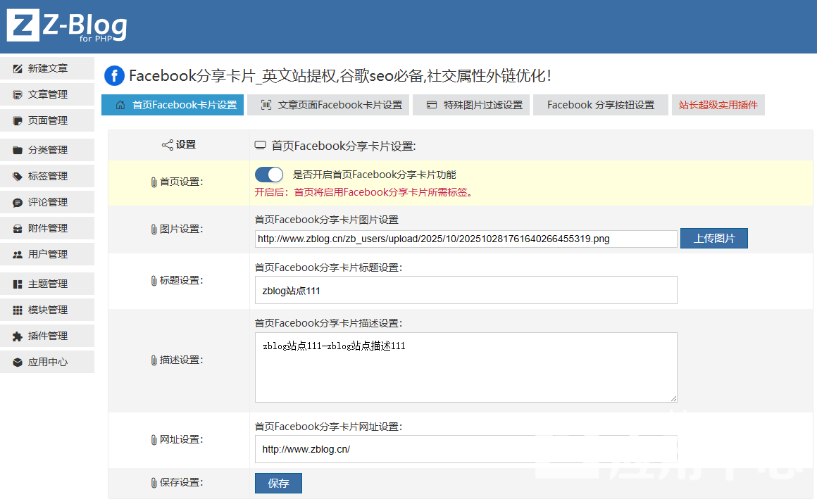Click the Plugin Management (插件管理) puzzle icon
The width and height of the screenshot is (817, 504).
click(x=18, y=336)
